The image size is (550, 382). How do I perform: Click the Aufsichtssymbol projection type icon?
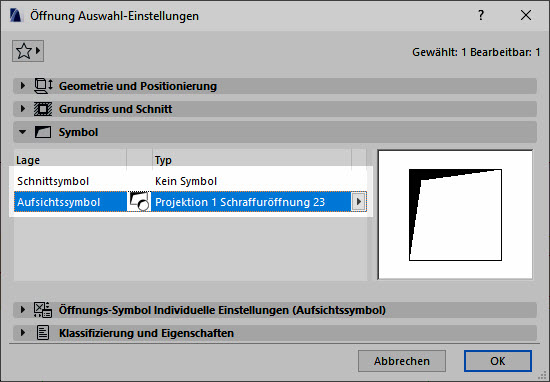[x=139, y=202]
